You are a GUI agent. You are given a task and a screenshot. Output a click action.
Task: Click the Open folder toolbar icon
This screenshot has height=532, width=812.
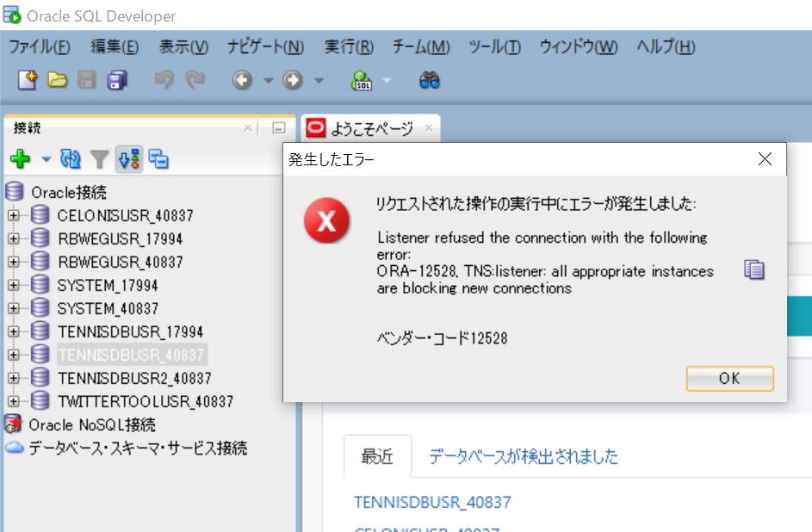pyautogui.click(x=57, y=80)
